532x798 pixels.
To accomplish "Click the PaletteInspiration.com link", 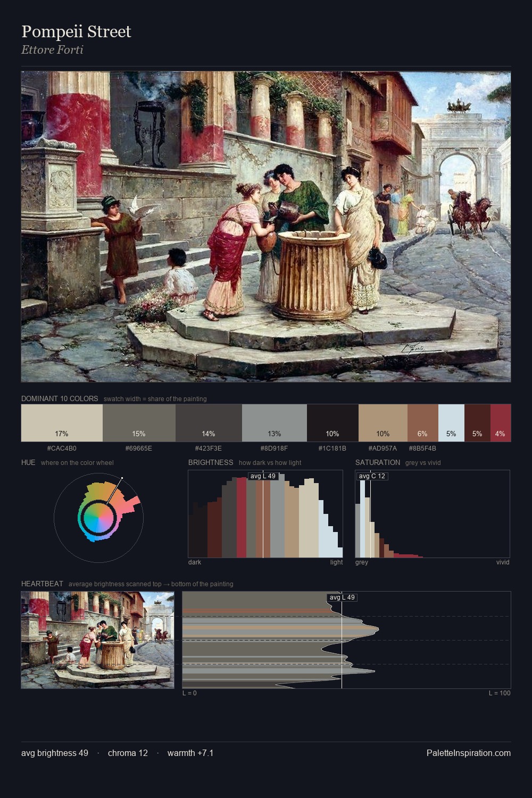I will tap(469, 753).
